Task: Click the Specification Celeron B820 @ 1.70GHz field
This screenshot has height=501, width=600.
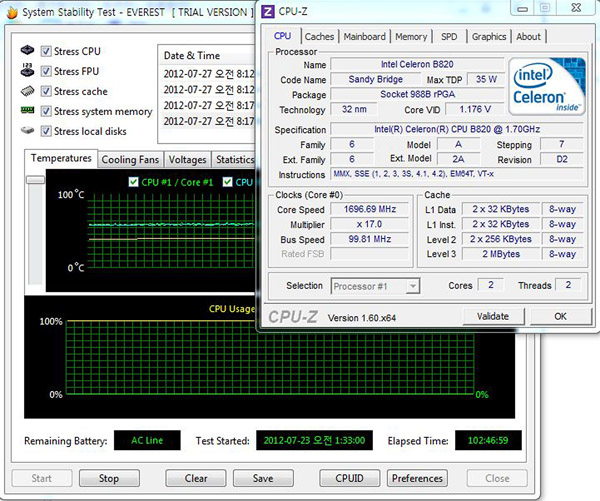Action: click(x=457, y=129)
